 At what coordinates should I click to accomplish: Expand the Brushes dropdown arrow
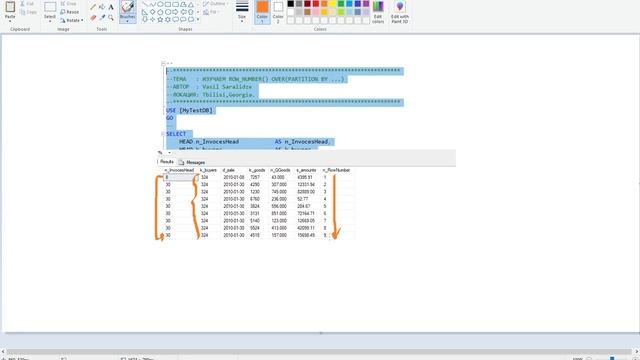click(x=127, y=20)
